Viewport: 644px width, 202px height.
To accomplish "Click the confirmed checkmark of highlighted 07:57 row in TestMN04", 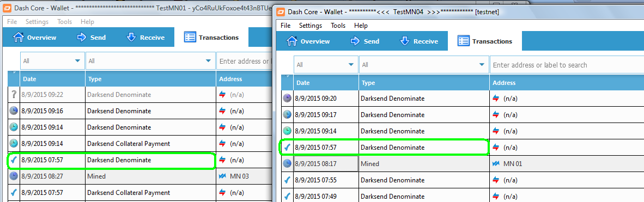I will pos(287,148).
